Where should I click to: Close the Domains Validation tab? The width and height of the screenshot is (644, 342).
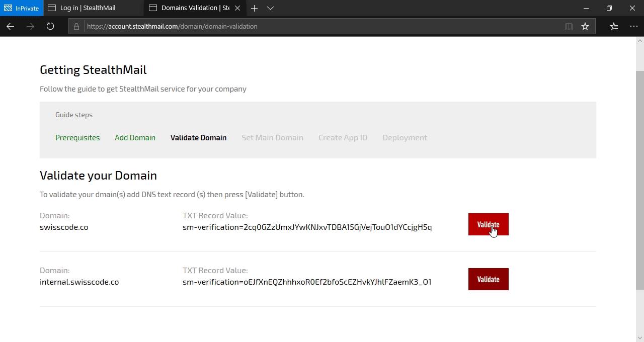237,8
